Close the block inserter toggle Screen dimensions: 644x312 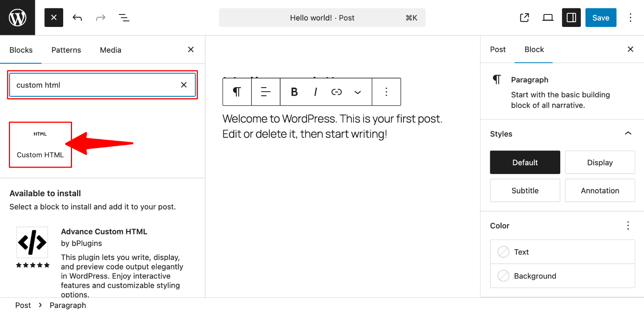click(x=54, y=18)
